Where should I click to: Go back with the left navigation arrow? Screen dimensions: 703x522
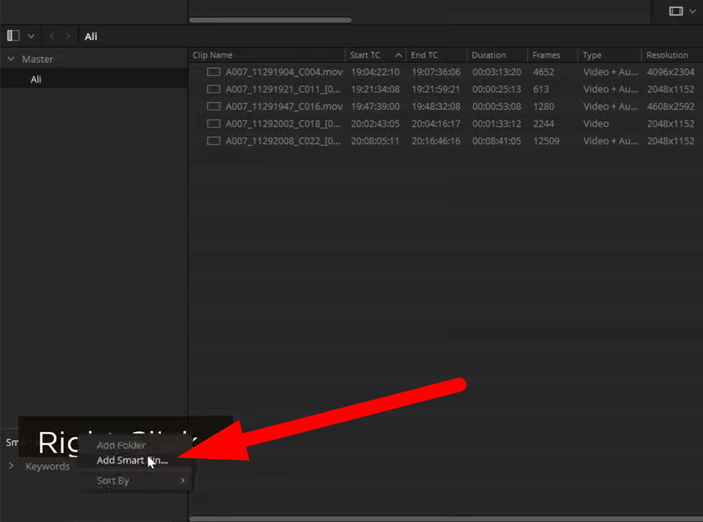click(52, 36)
